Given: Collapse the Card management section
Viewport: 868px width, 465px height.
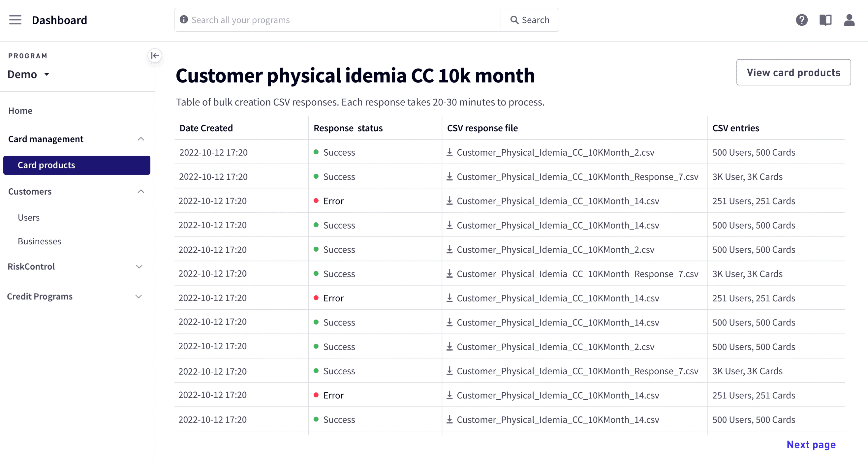Looking at the screenshot, I should pos(141,139).
